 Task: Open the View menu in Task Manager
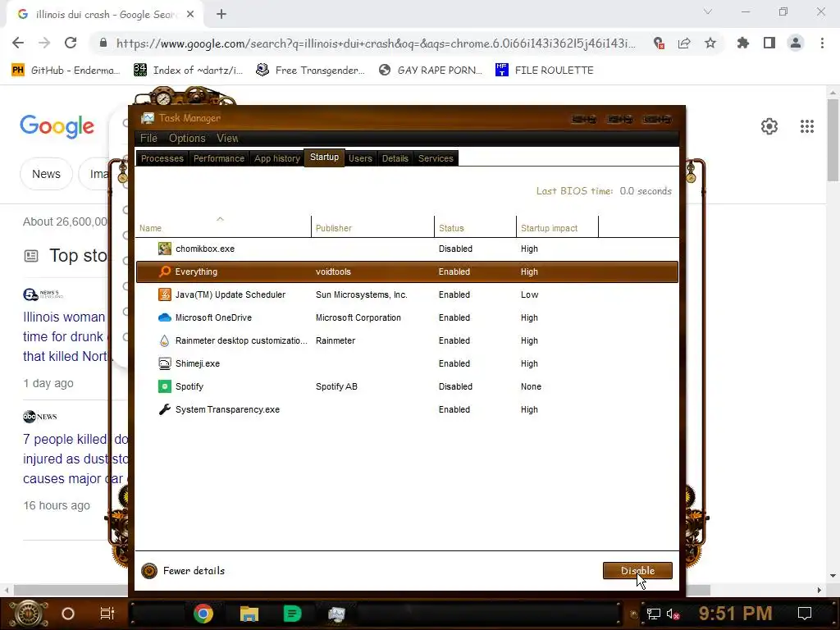[x=227, y=138]
